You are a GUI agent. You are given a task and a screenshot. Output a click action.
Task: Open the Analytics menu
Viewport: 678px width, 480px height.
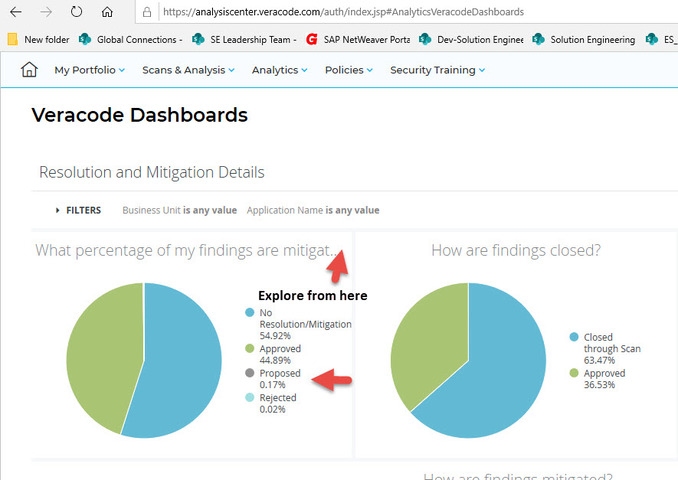coord(280,70)
